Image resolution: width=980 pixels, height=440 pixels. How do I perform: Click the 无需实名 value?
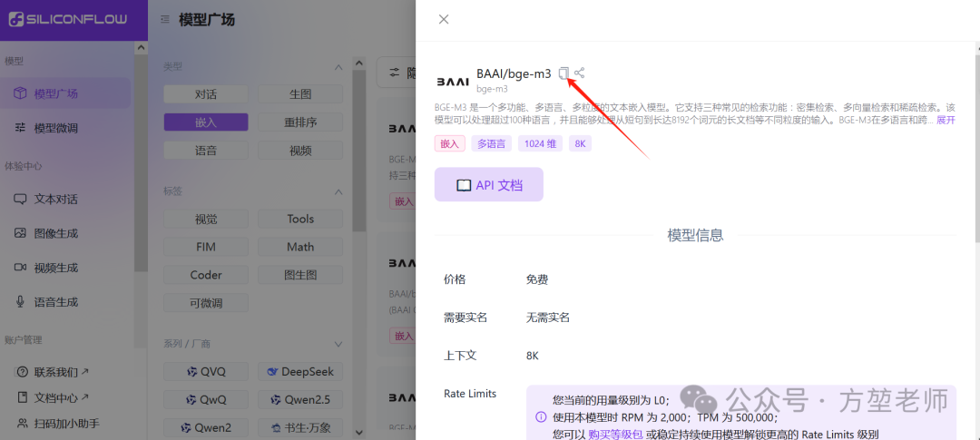[x=547, y=318]
